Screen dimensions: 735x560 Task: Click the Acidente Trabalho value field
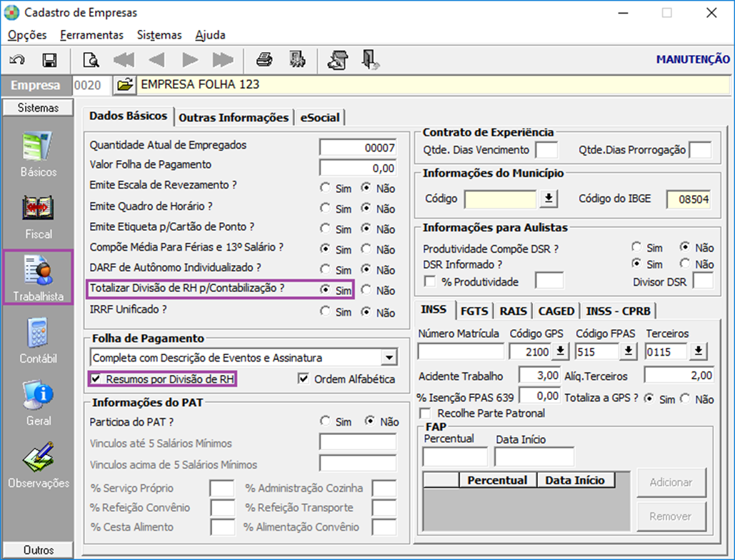coord(539,376)
